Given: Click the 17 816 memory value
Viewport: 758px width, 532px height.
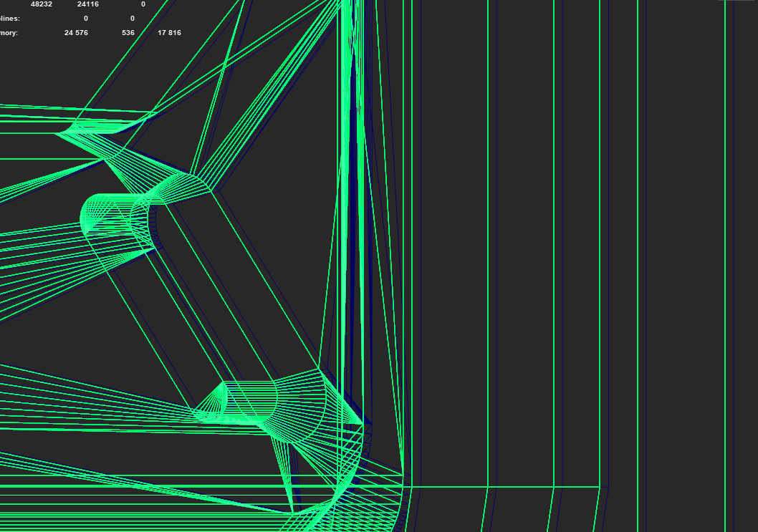Looking at the screenshot, I should pos(169,32).
